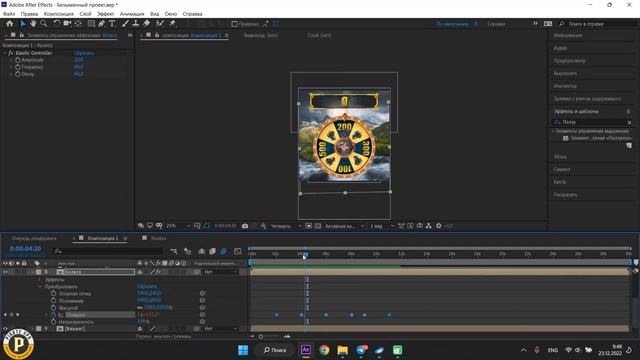Open the Эффект menu

(x=105, y=14)
